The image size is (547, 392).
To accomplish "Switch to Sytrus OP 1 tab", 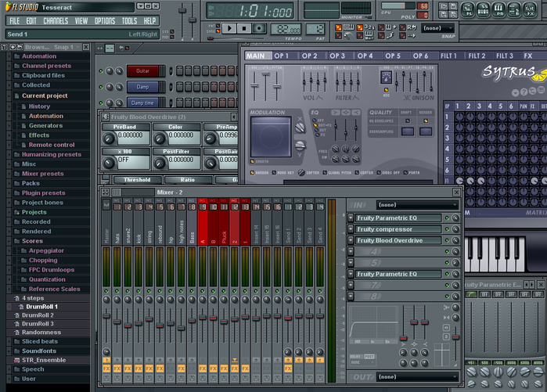I will (285, 56).
